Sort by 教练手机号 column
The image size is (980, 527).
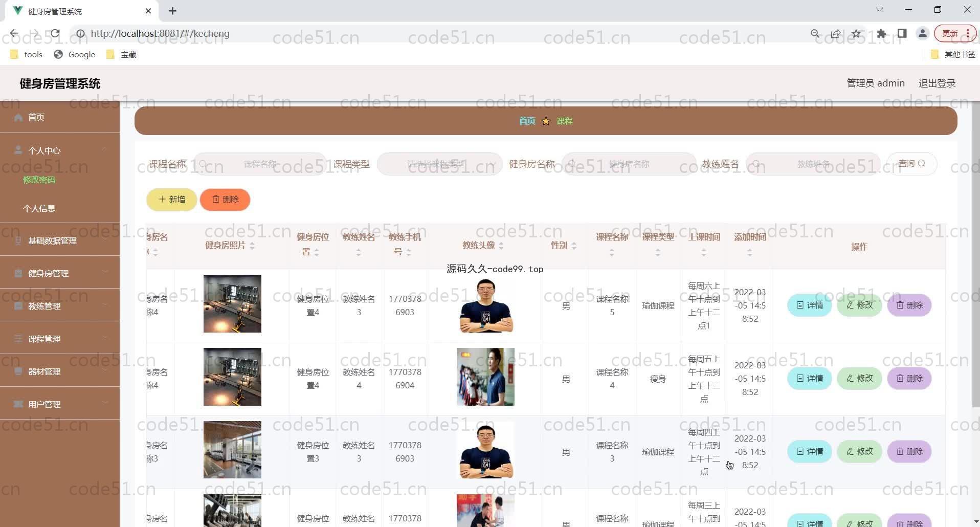[x=409, y=252]
